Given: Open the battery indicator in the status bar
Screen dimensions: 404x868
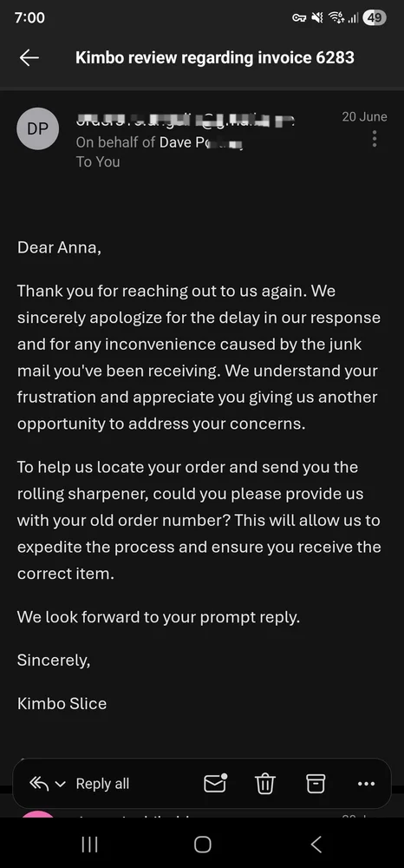Looking at the screenshot, I should (375, 17).
